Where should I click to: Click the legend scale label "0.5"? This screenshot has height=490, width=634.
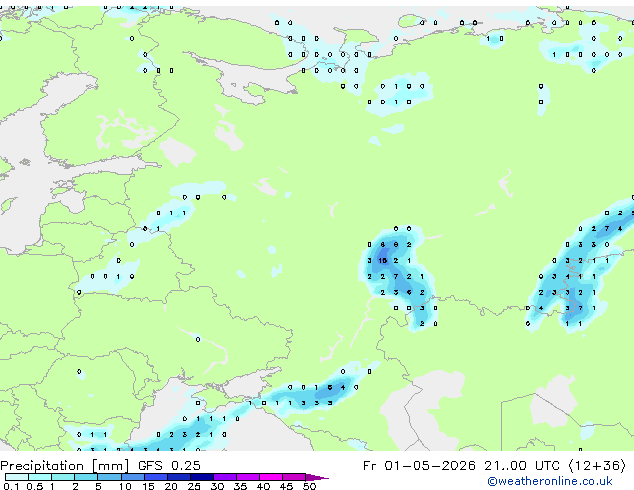(x=35, y=486)
